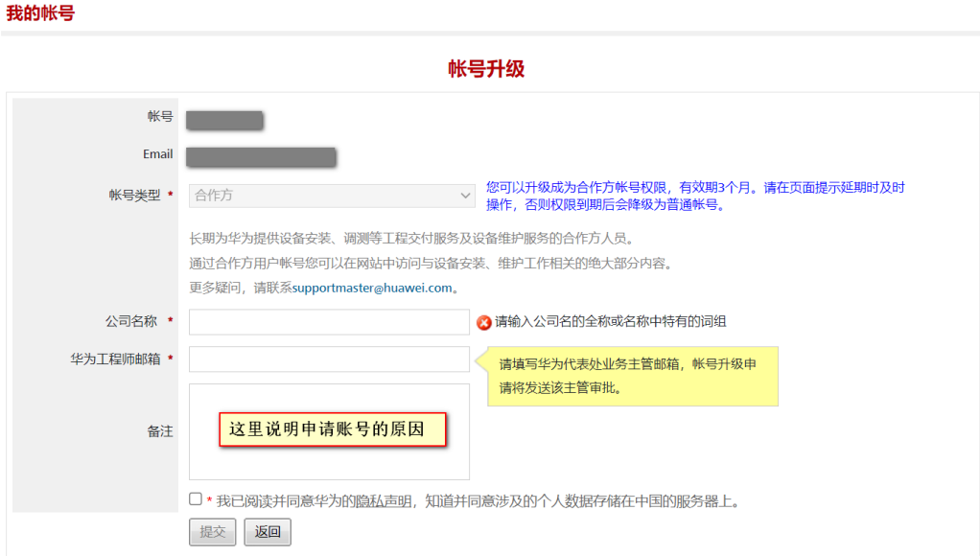Click inside the 备注 remarks textarea
This screenshot has height=556, width=980.
tap(329, 431)
